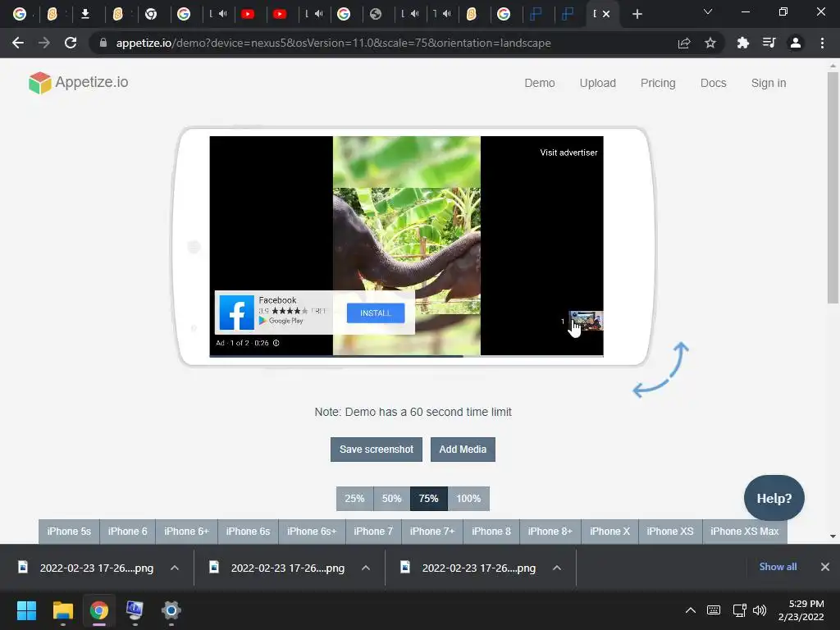Bookmark page with star icon
Screen dimensions: 840x630
click(710, 43)
